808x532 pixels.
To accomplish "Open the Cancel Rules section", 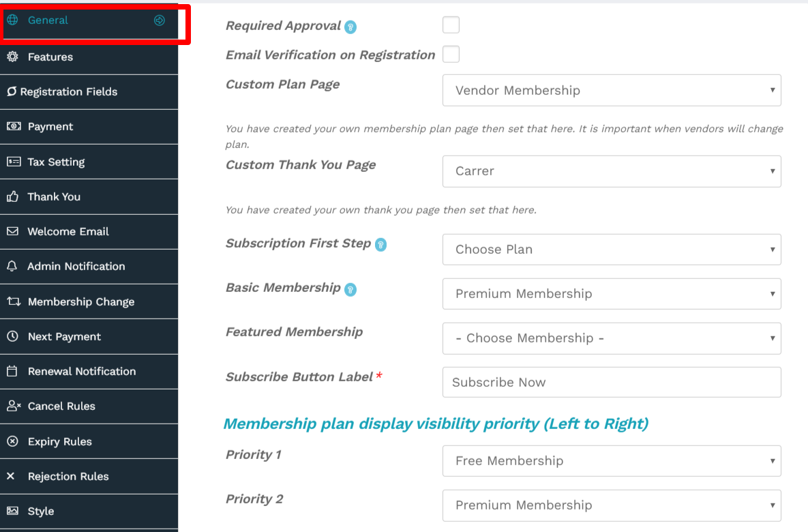I will click(61, 407).
